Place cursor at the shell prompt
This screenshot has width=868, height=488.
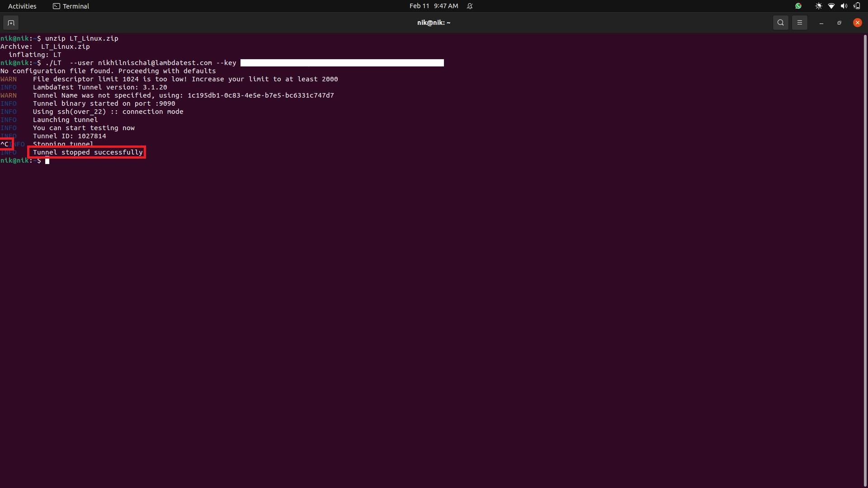[x=47, y=161]
